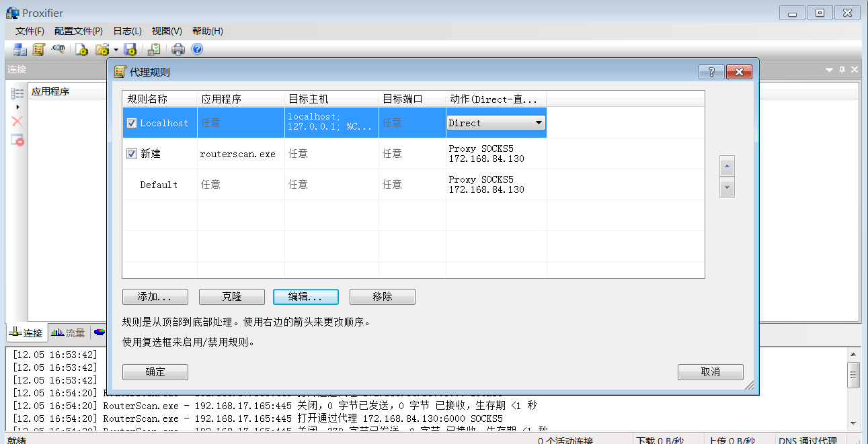The width and height of the screenshot is (868, 444).
Task: Open the 视图(V) menu
Action: [167, 31]
